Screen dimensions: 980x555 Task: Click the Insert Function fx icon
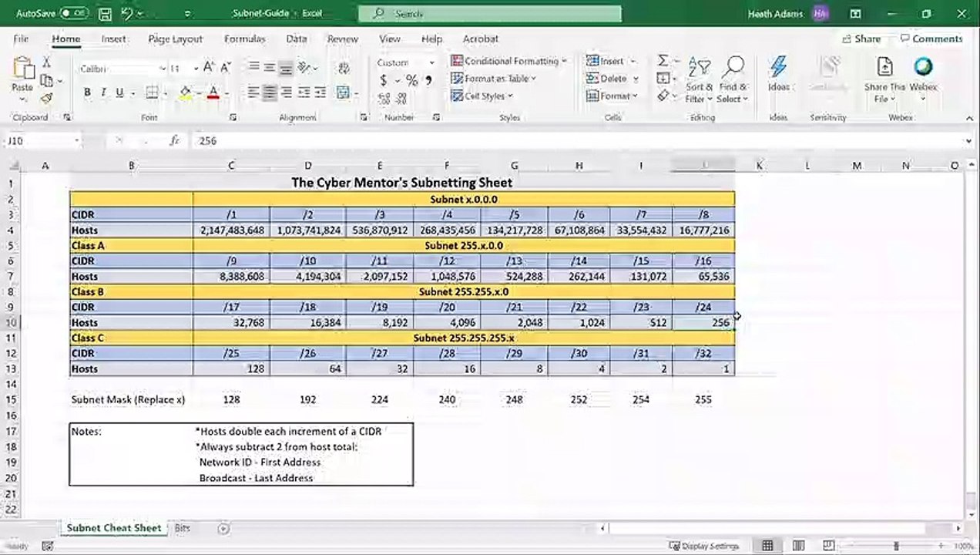coord(175,140)
